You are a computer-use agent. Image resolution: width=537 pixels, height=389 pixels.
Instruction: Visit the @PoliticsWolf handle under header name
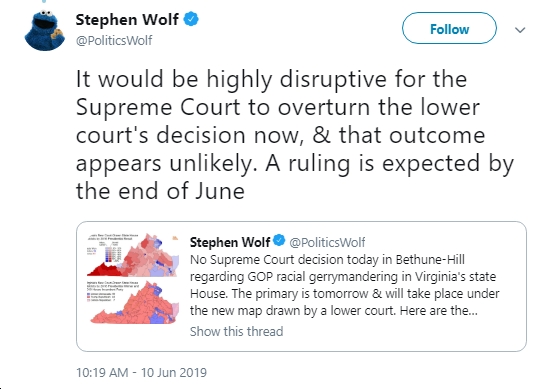click(x=114, y=40)
